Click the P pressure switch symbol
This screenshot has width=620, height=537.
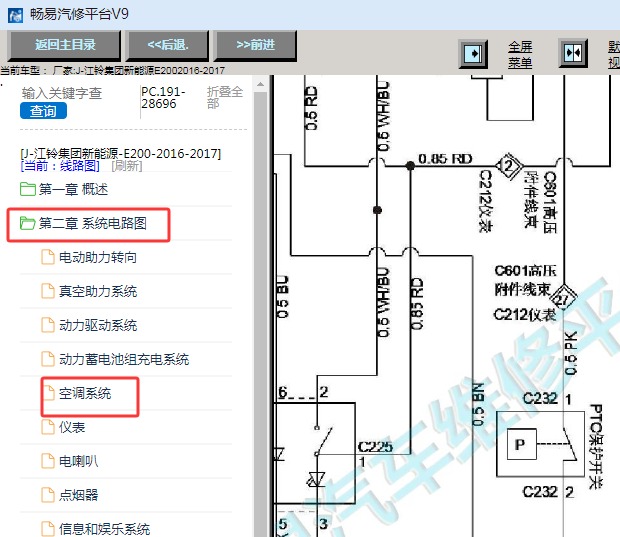click(522, 444)
